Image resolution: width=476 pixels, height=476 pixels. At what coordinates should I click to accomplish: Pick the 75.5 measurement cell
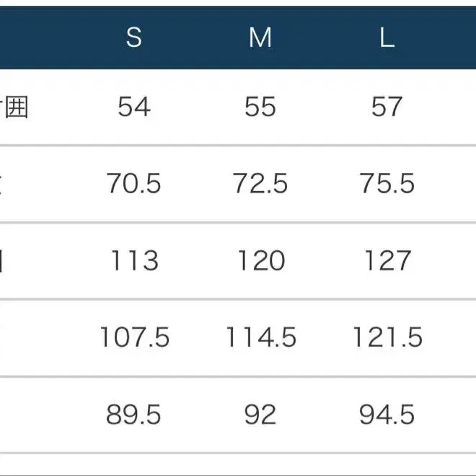pyautogui.click(x=387, y=184)
